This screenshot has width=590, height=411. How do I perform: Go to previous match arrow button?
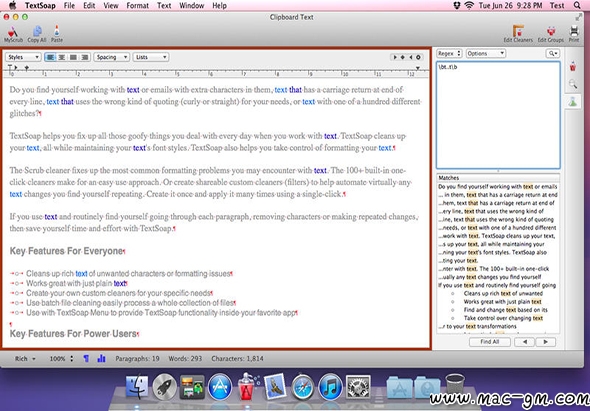[524, 342]
